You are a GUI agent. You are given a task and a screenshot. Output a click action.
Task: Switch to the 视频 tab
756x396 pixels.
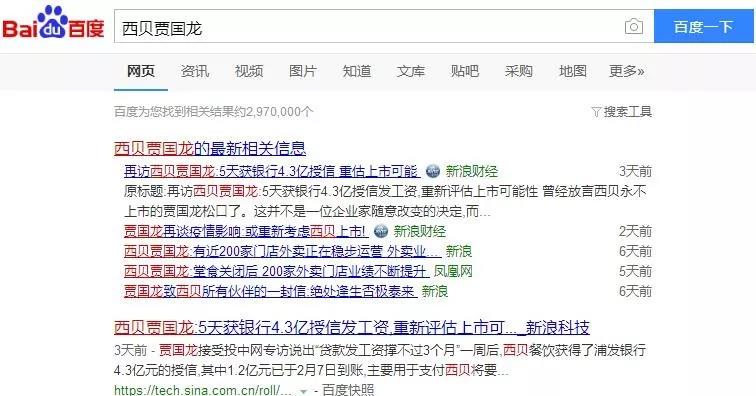click(249, 71)
